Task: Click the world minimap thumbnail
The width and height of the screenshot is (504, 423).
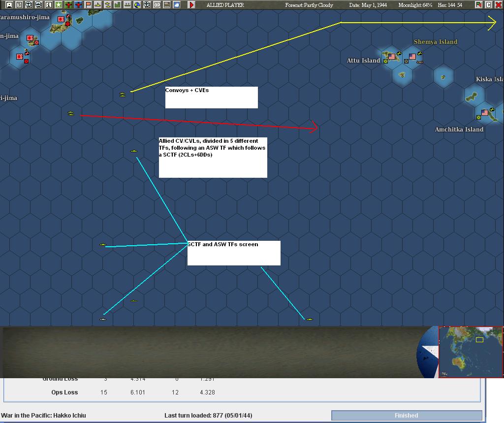Action: point(471,352)
